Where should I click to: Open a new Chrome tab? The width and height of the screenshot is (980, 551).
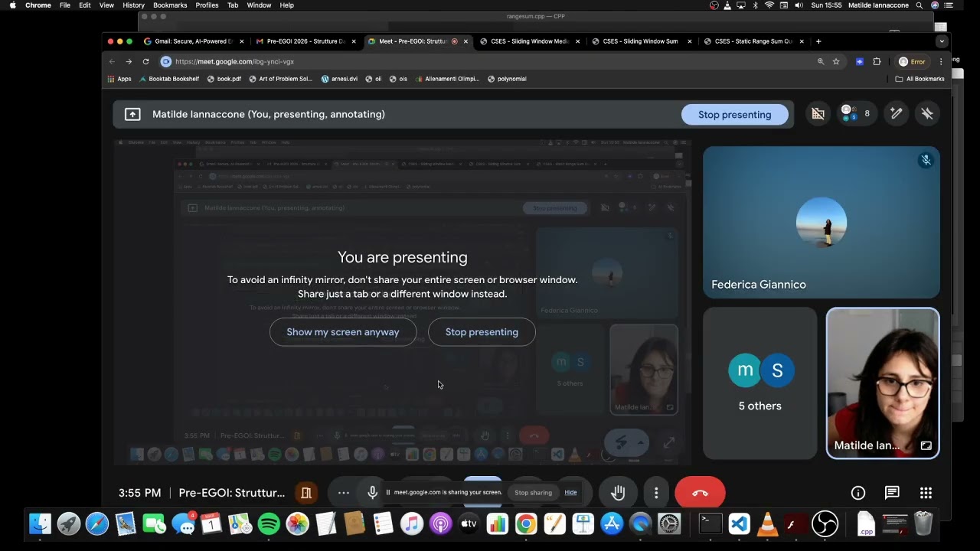point(818,41)
